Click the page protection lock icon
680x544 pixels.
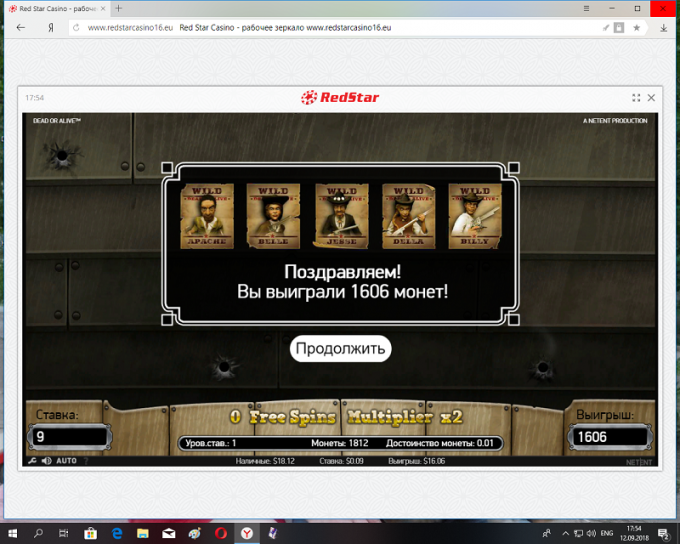[619, 28]
